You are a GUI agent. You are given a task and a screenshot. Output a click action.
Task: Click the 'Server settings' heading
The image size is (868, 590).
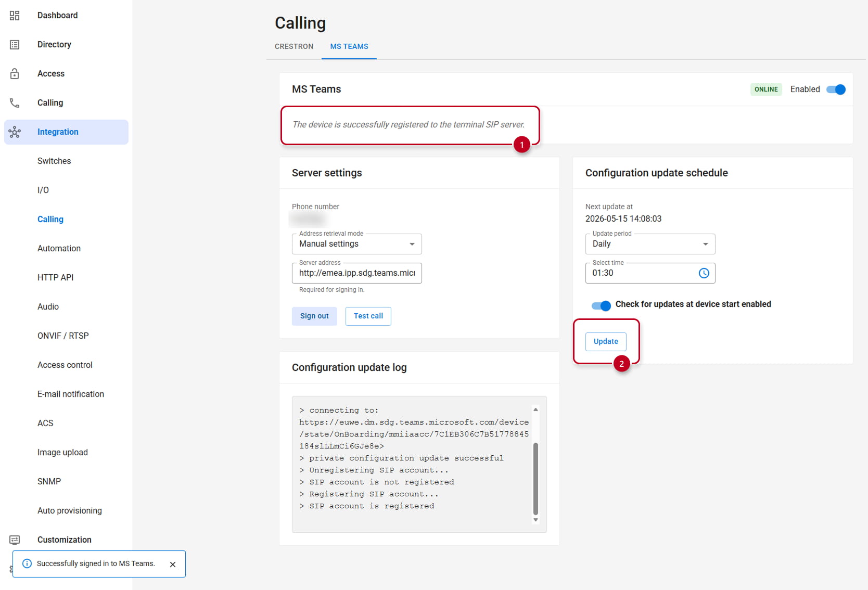tap(327, 173)
